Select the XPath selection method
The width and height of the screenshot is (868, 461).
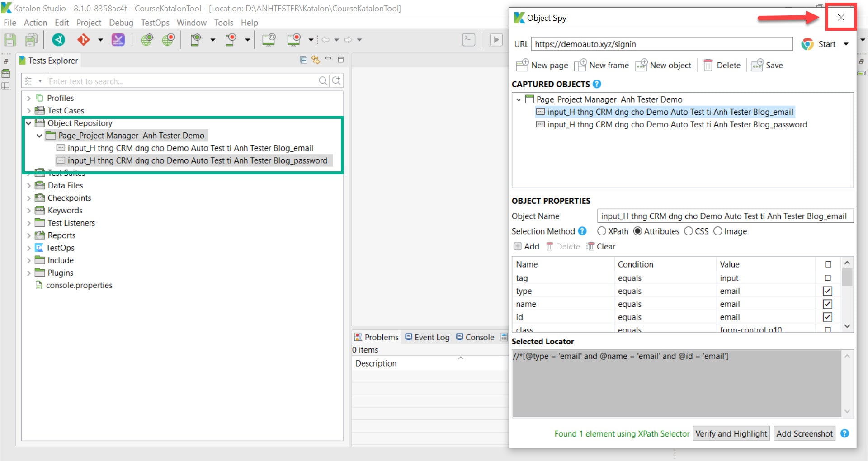601,231
